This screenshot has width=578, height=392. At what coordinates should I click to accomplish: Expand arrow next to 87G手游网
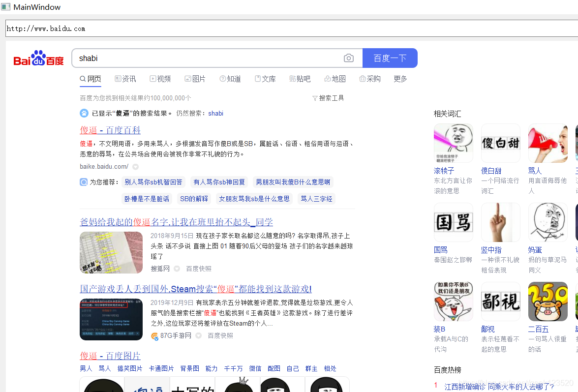click(x=199, y=336)
